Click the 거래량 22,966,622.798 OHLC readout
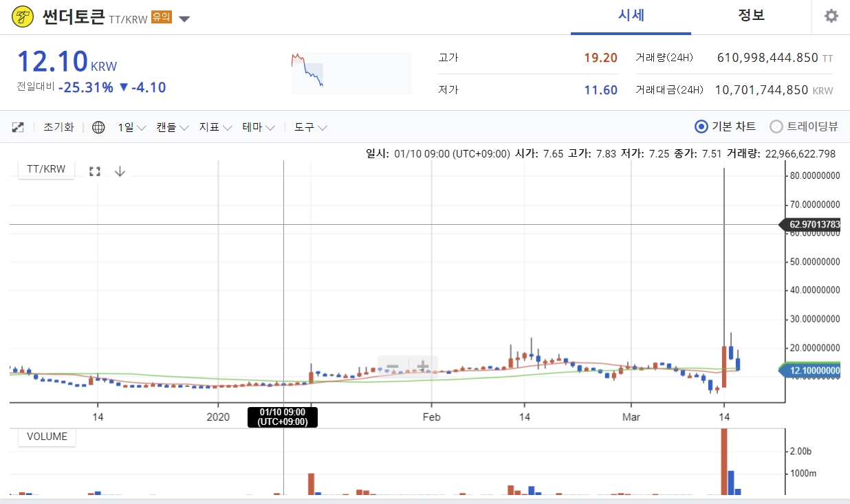 pos(781,153)
